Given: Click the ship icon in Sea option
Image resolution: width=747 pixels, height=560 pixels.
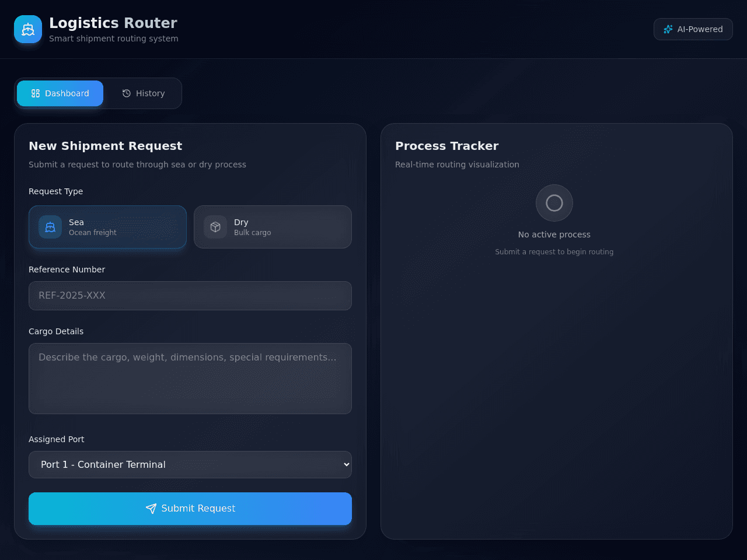Looking at the screenshot, I should pos(50,227).
